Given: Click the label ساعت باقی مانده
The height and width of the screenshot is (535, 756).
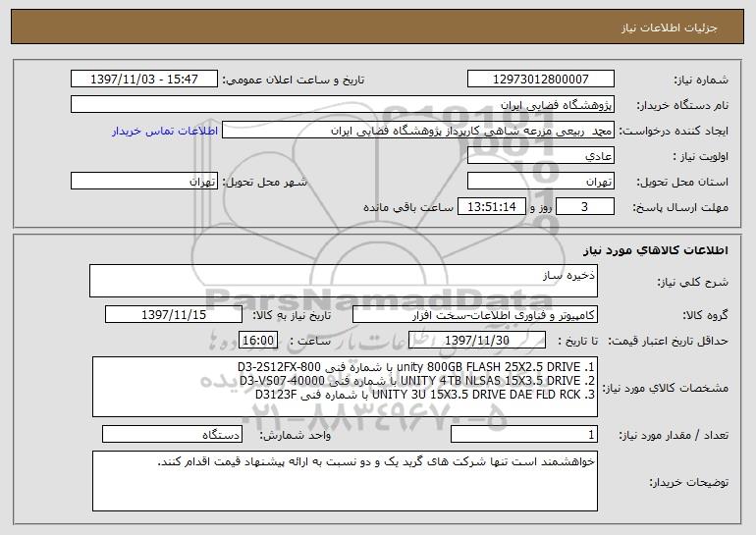Looking at the screenshot, I should pyautogui.click(x=407, y=207).
